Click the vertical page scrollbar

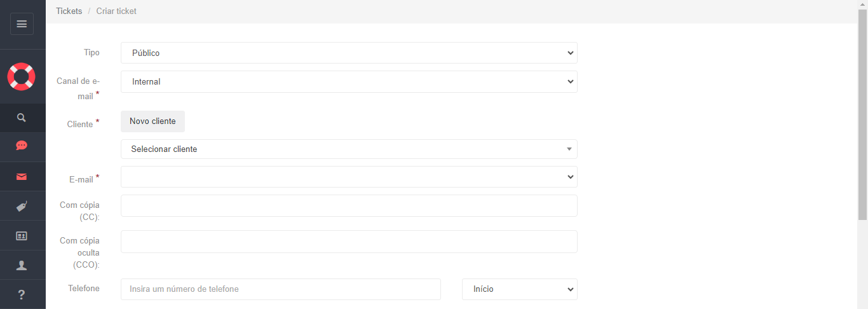(862, 114)
